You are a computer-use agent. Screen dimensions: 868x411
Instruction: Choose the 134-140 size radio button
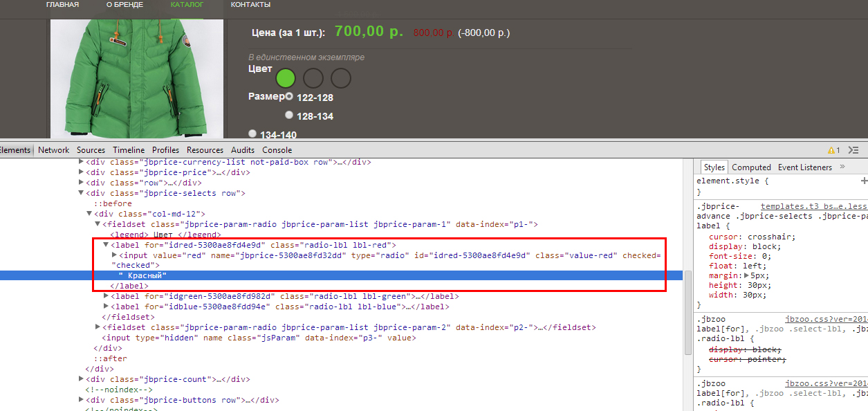tap(252, 134)
